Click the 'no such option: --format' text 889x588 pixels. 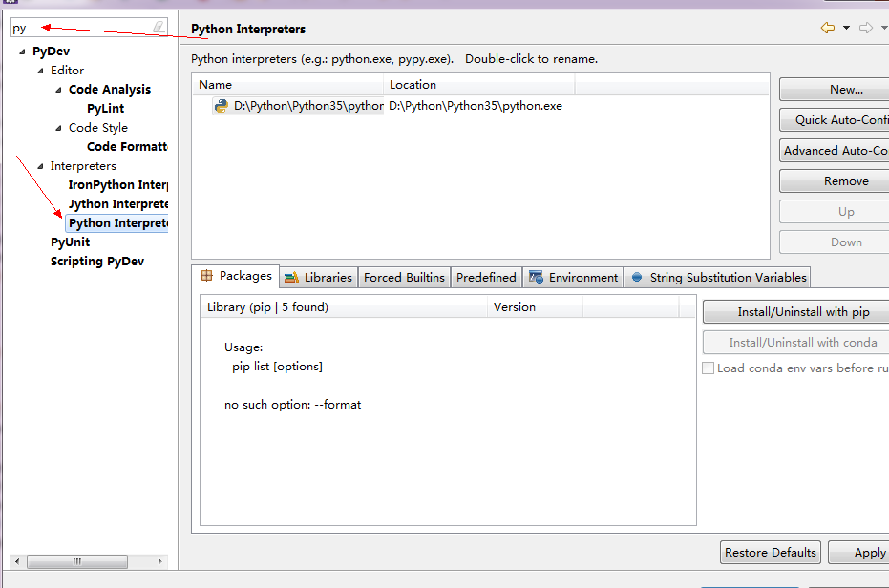click(292, 405)
